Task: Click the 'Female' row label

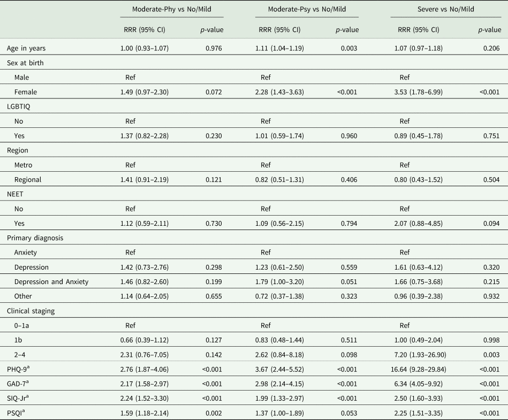Action: tap(26, 91)
